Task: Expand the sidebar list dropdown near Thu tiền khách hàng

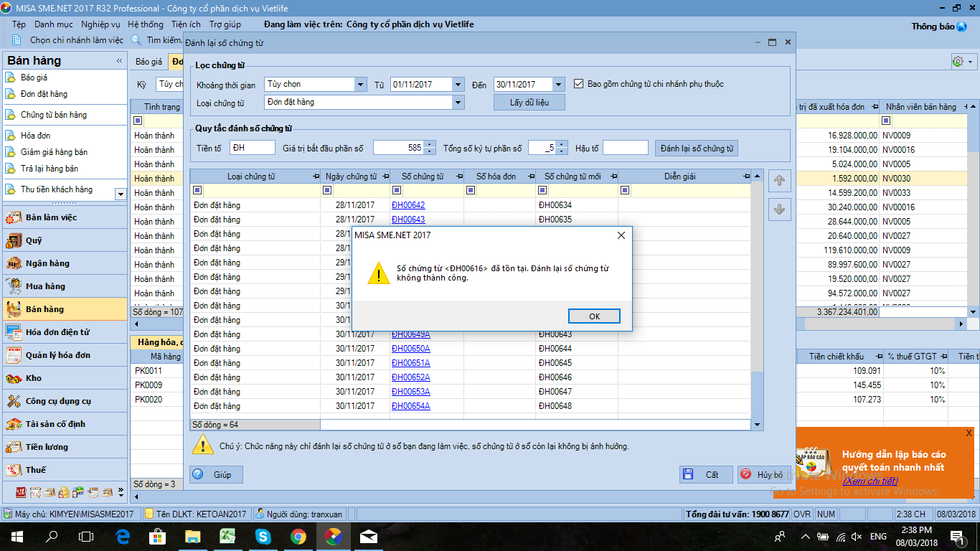Action: (120, 194)
